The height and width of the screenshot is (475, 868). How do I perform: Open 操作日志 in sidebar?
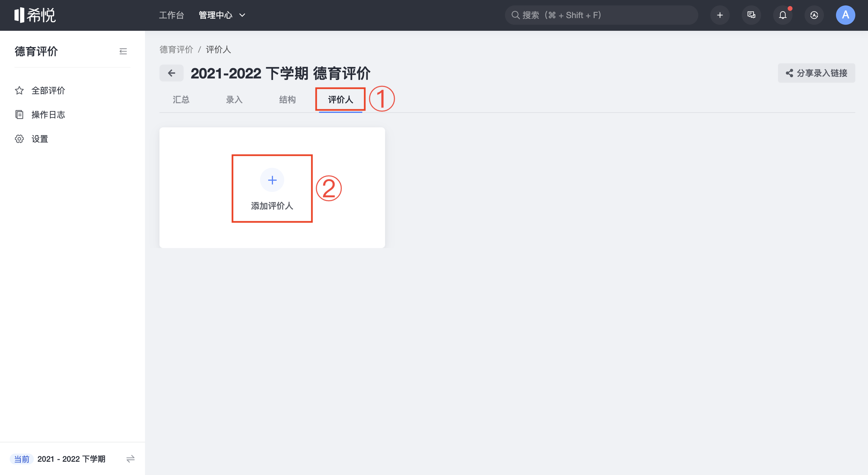[48, 115]
